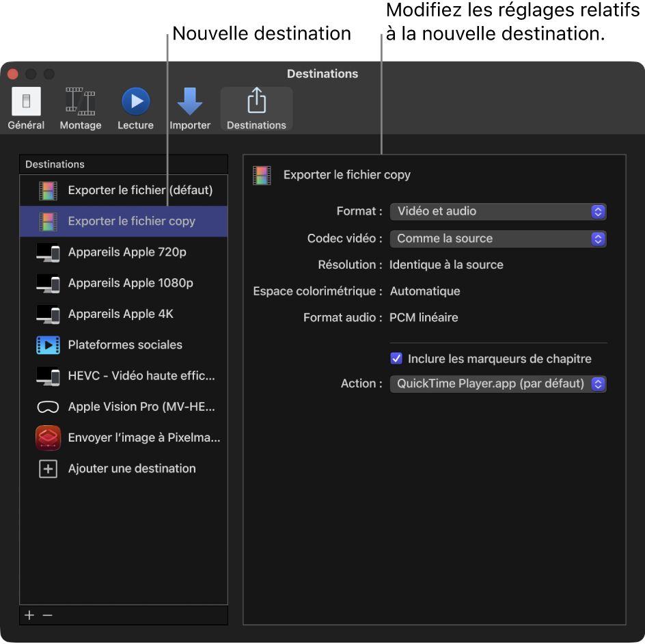Viewport: 645px width, 644px height.
Task: Open the Format dropdown (Vidéo et audio)
Action: tap(497, 211)
